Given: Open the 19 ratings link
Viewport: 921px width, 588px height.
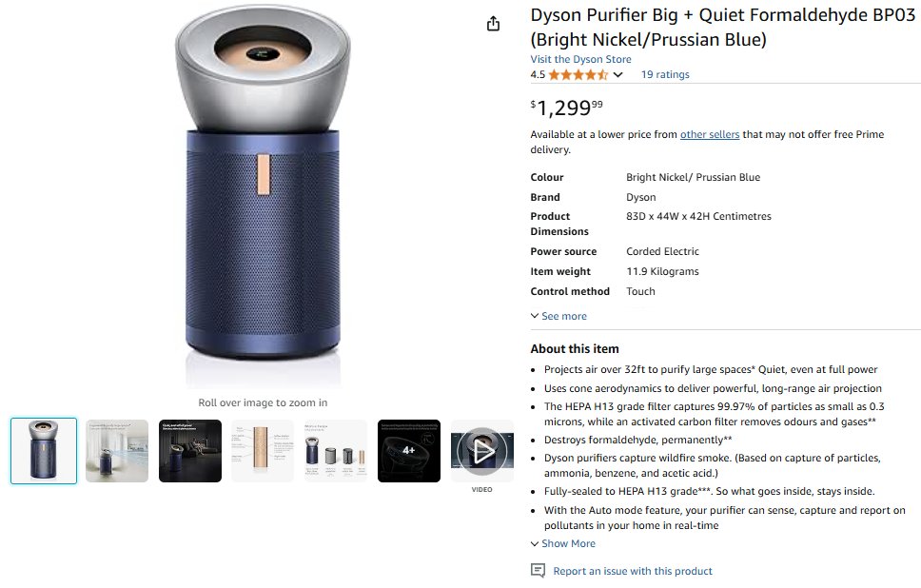Looking at the screenshot, I should tap(665, 74).
